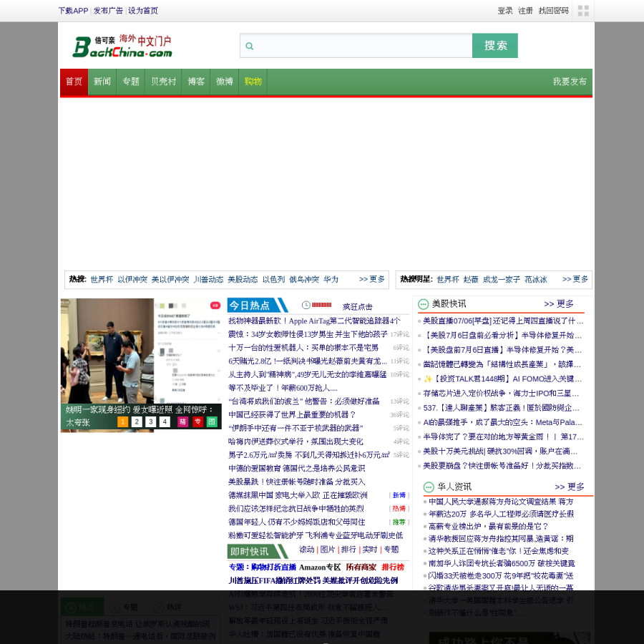Open 高薪专业榜出炉 article

pos(488,527)
